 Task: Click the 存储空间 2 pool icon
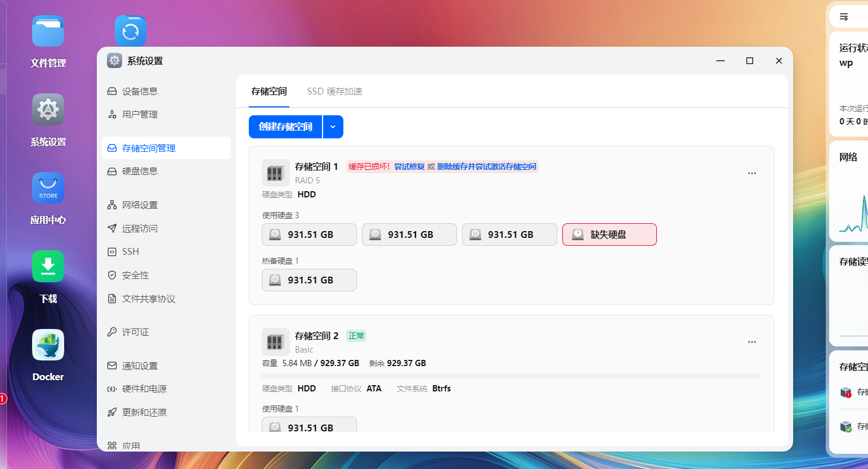[276, 342]
